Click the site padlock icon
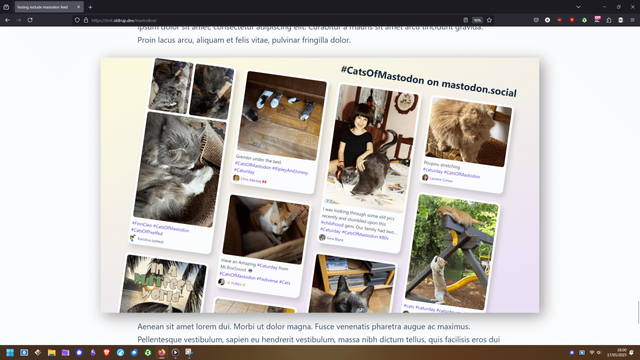The height and width of the screenshot is (360, 640). point(86,20)
